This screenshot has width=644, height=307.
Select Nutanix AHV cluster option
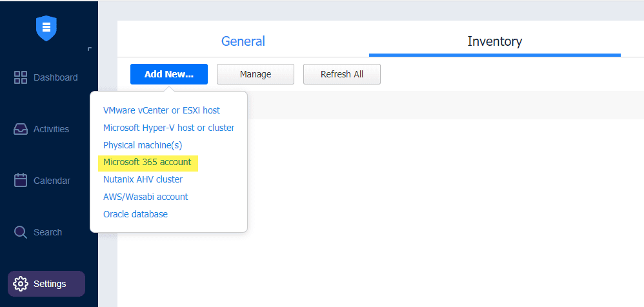[143, 179]
